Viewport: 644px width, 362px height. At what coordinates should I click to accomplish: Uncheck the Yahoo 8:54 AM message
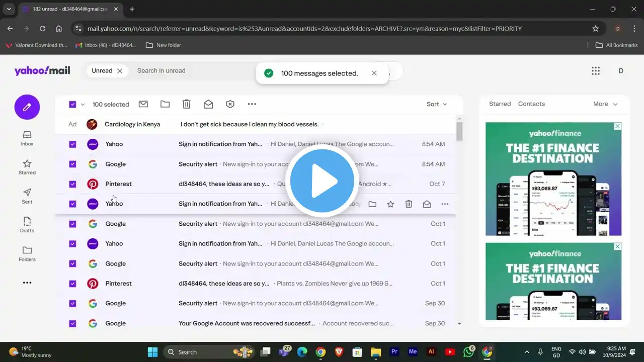pyautogui.click(x=72, y=144)
